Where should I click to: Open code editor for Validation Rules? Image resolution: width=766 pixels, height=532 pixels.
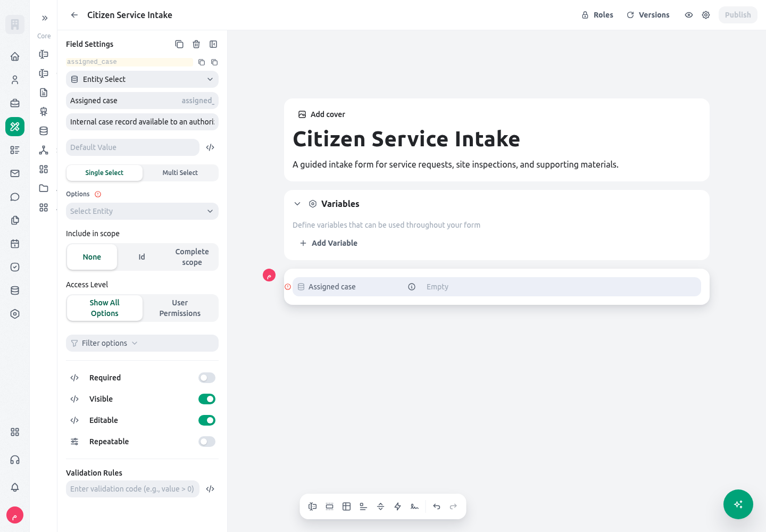pyautogui.click(x=210, y=489)
